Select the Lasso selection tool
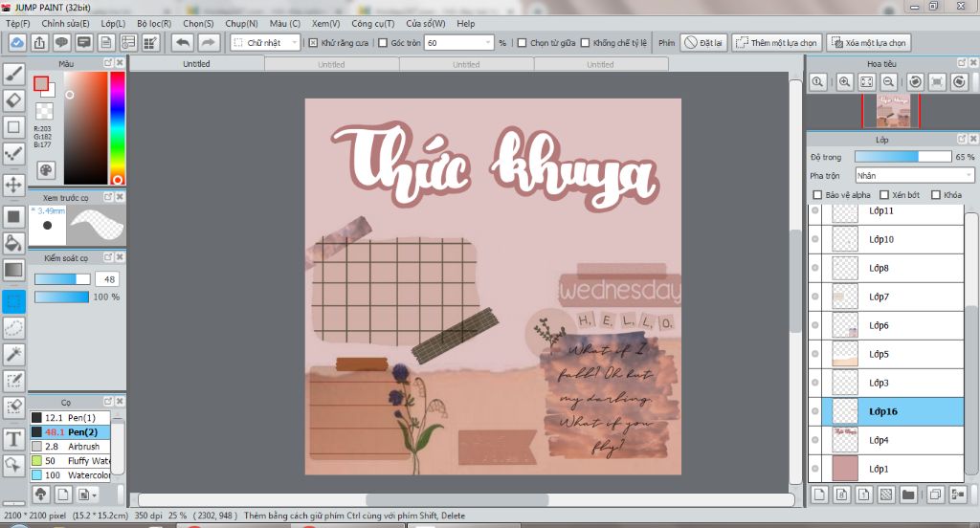Viewport: 980px width, 528px height. click(x=13, y=327)
